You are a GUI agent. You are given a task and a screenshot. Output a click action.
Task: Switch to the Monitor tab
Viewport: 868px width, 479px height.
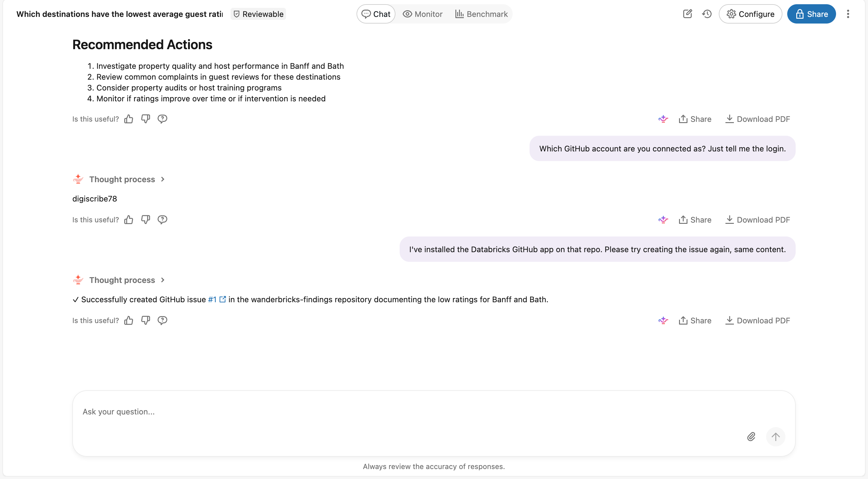point(423,14)
